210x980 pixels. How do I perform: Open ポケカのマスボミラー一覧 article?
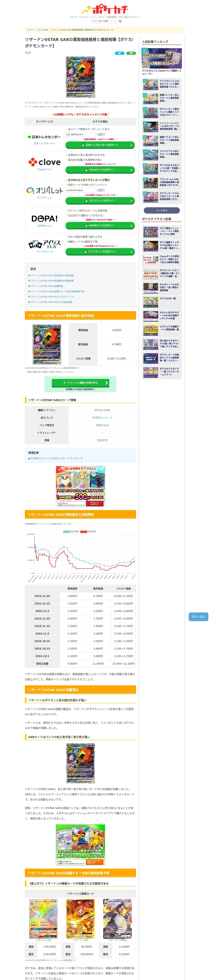pos(162,372)
